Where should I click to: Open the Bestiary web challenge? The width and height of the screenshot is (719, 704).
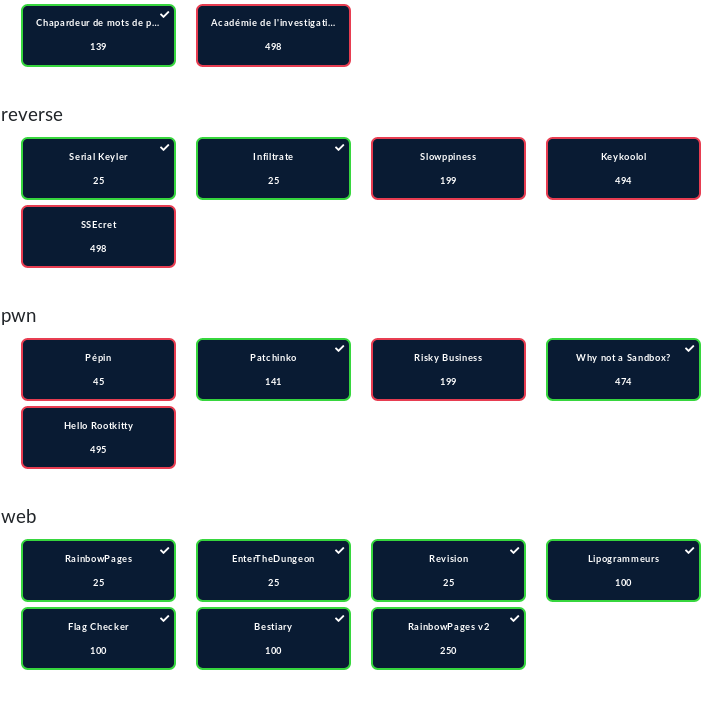(273, 638)
